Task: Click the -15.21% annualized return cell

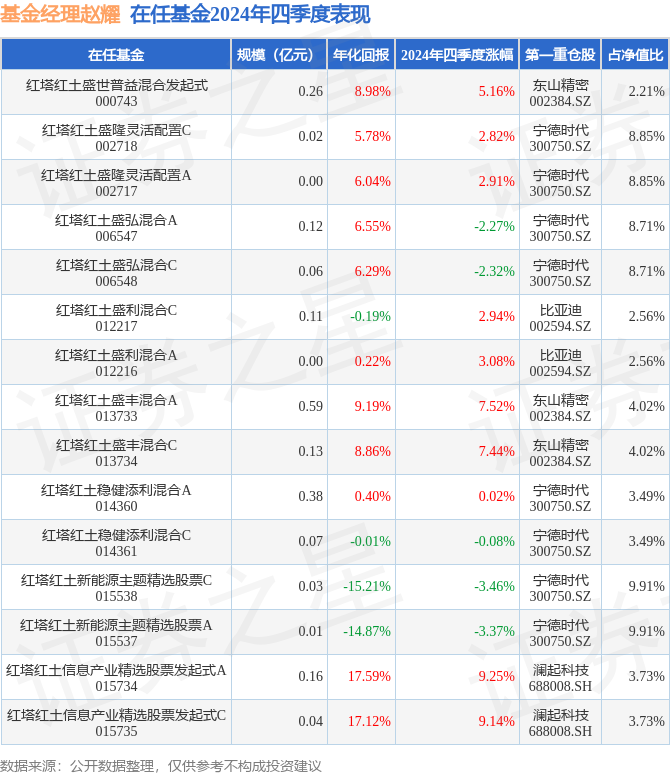Action: (x=367, y=586)
